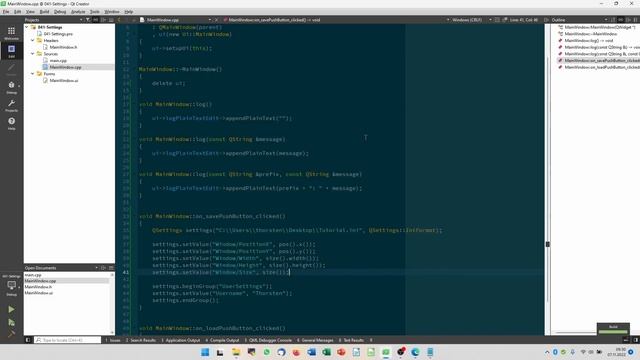
Task: Open the File menu
Action: tap(6, 12)
